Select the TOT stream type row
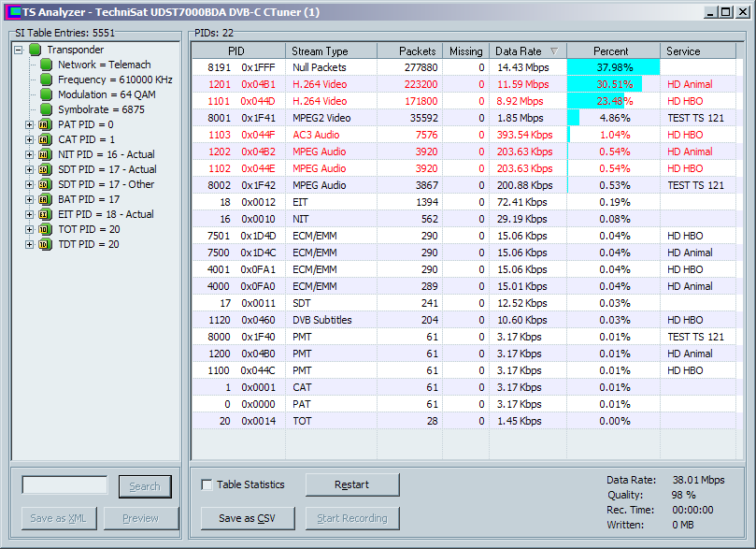The width and height of the screenshot is (756, 549). pyautogui.click(x=464, y=421)
